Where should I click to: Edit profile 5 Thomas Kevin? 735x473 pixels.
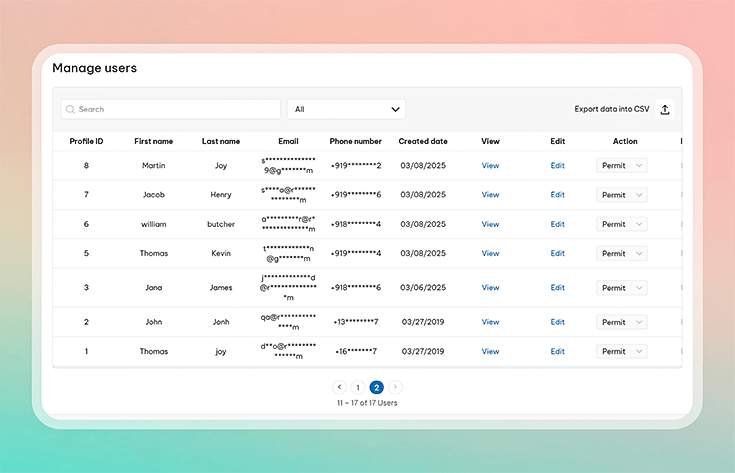(557, 253)
